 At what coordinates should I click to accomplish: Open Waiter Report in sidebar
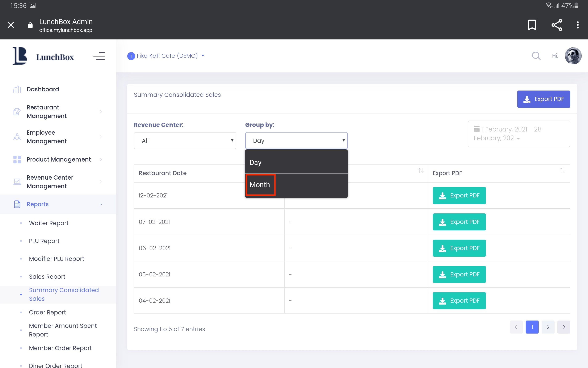(49, 223)
